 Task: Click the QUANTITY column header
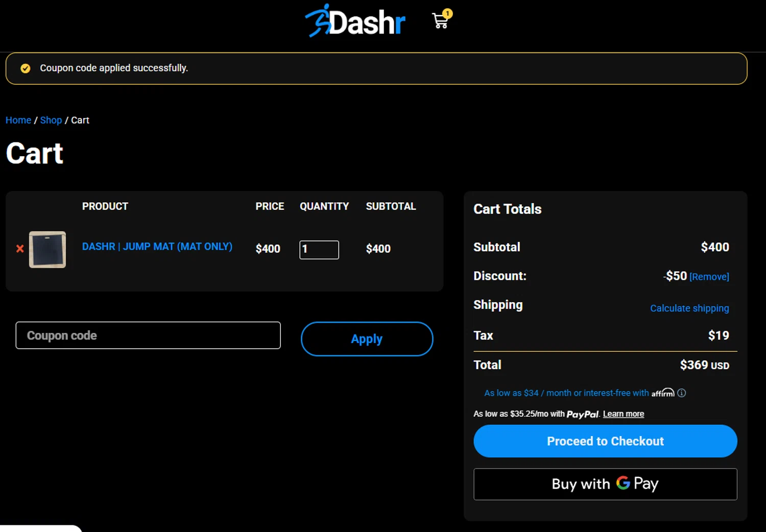tap(324, 206)
